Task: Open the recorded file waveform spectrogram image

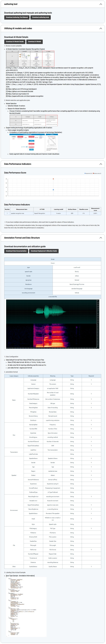Action: pyautogui.click(x=52, y=324)
